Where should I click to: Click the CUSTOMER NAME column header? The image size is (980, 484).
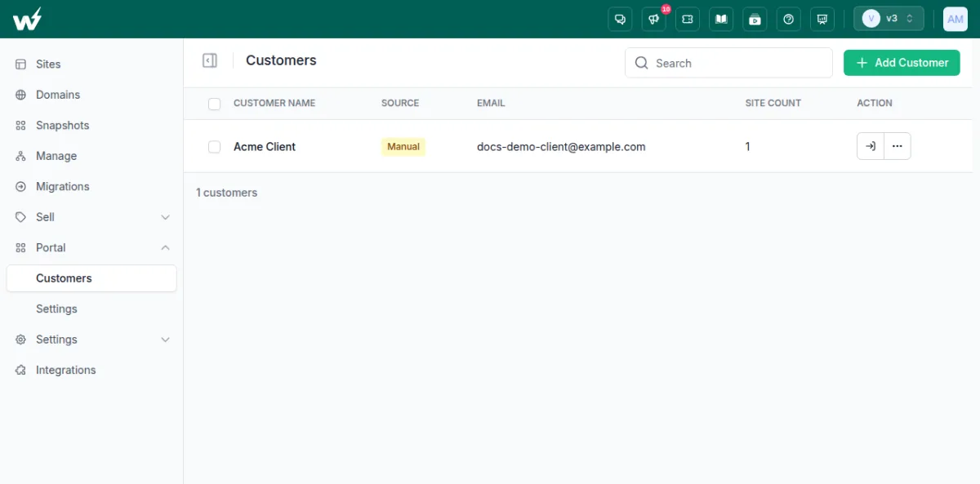pos(274,103)
